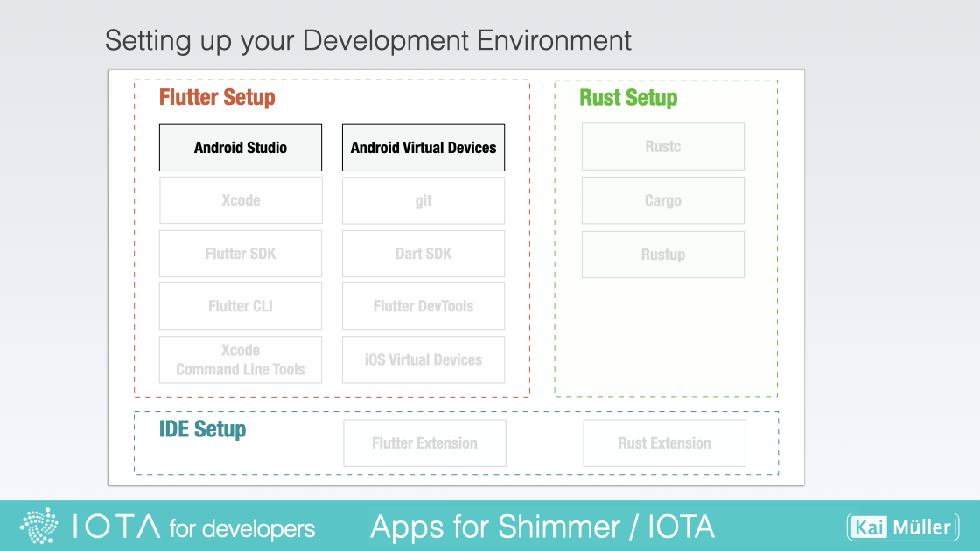980x551 pixels.
Task: Select the Android Virtual Devices box
Action: pos(423,148)
